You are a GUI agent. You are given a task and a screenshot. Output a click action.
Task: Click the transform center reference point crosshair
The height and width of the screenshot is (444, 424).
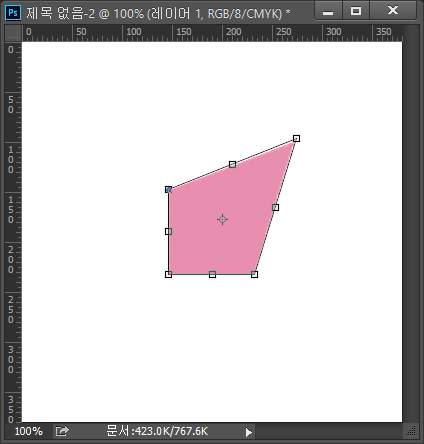222,219
